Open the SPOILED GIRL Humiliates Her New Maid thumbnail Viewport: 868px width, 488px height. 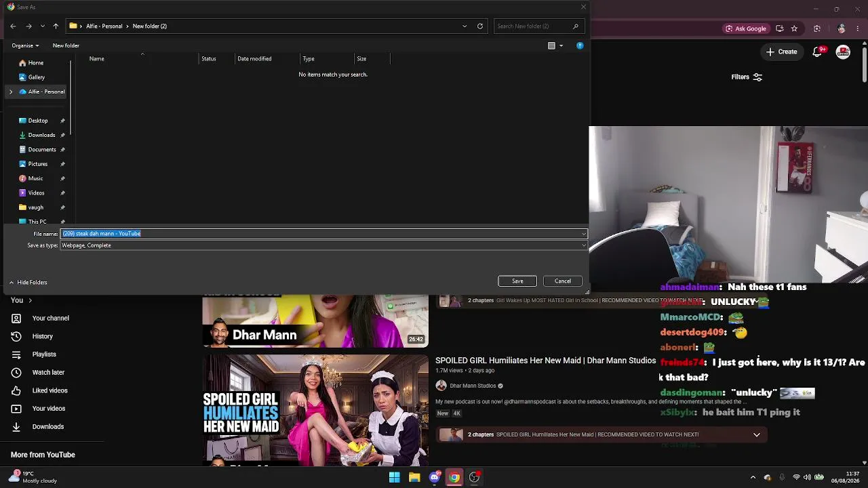(x=315, y=410)
